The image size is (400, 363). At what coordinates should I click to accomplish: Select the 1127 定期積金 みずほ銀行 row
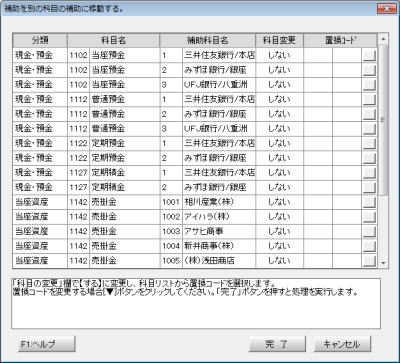(195, 187)
